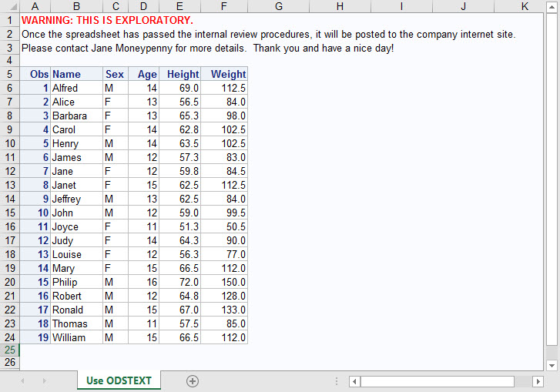560x392 pixels.
Task: Select the Obs header cell
Action: [35, 75]
